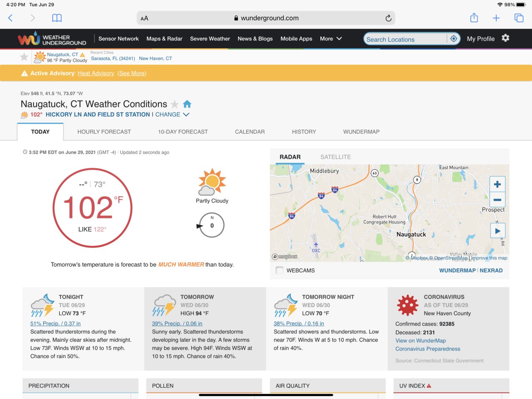532x399 pixels.
Task: Open recent city Sarasota, FL
Action: coord(113,59)
